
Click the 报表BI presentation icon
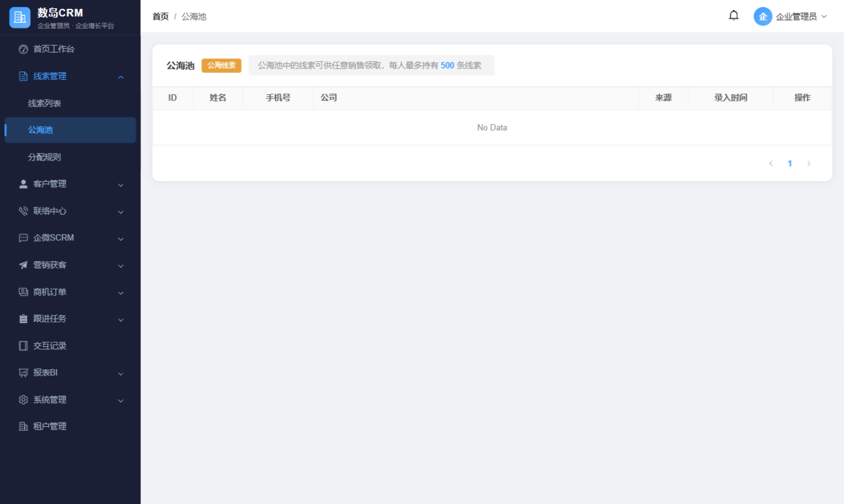tap(23, 373)
